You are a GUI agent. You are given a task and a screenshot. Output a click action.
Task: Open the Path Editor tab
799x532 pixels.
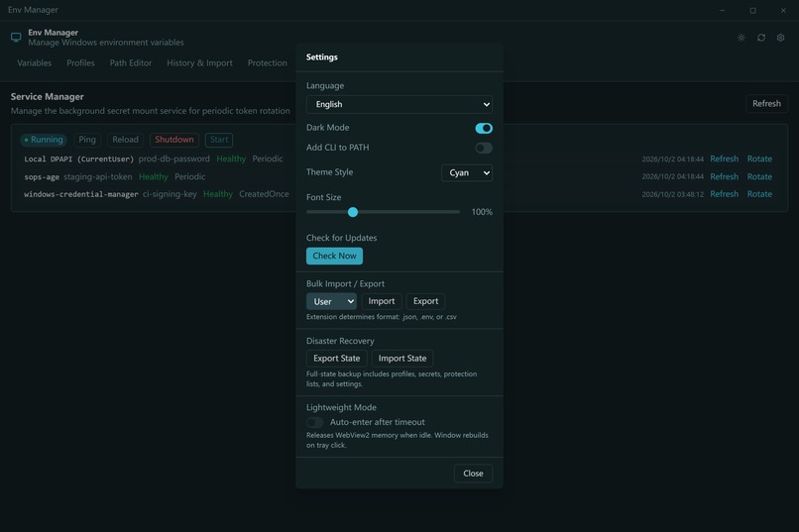click(x=131, y=63)
